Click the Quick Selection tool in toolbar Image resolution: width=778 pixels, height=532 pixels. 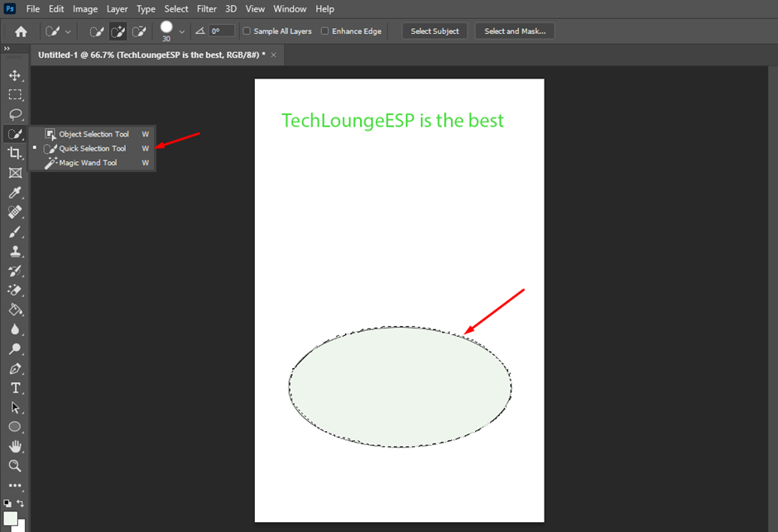(15, 134)
